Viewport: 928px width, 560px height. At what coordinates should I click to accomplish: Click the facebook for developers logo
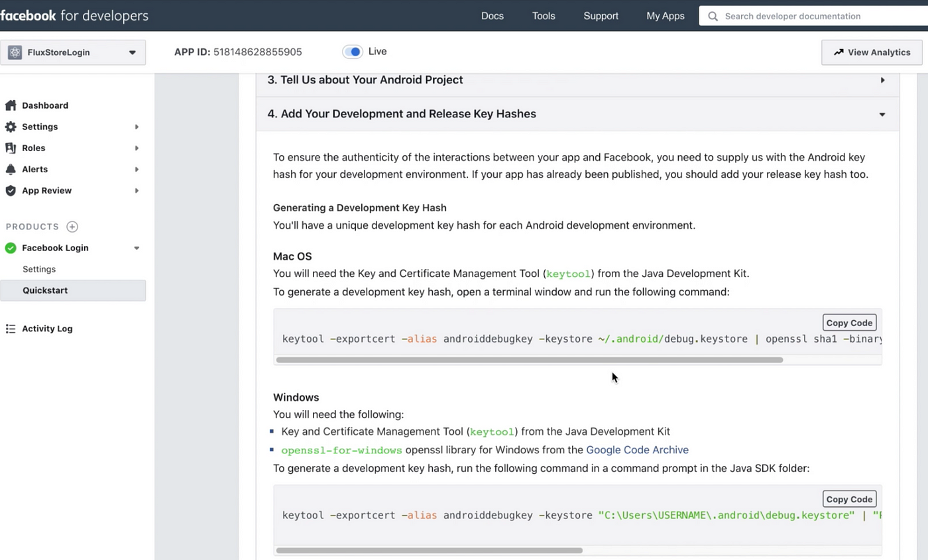coord(74,15)
